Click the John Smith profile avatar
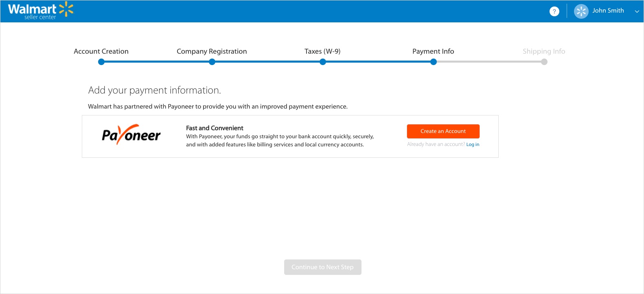Viewport: 644px width, 294px height. click(581, 11)
